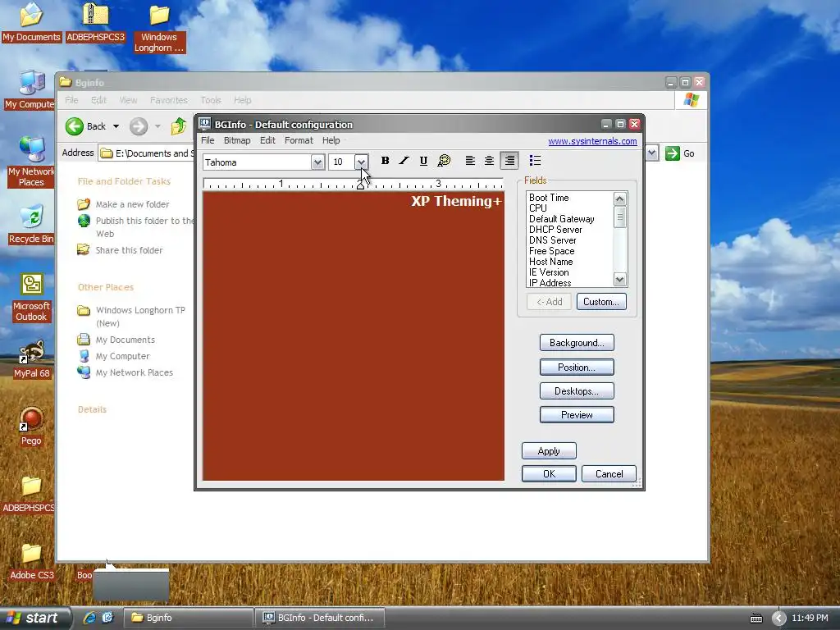Select IE Version field
Viewport: 840px width, 630px height.
click(x=549, y=272)
